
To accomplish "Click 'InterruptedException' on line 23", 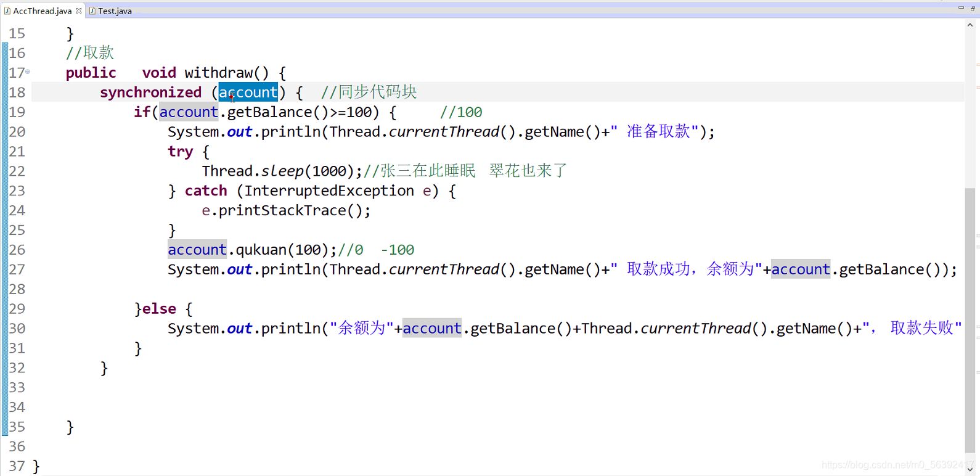I will click(329, 191).
